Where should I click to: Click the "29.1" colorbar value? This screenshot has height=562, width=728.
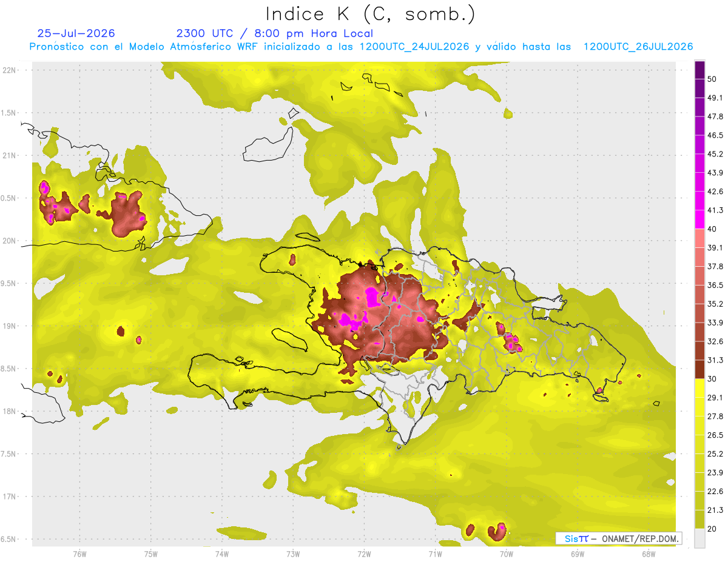[715, 398]
